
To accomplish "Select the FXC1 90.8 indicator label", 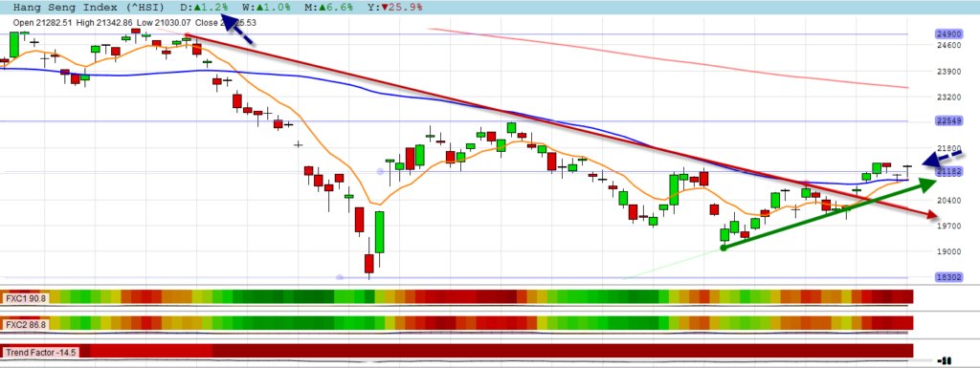I will (x=26, y=298).
